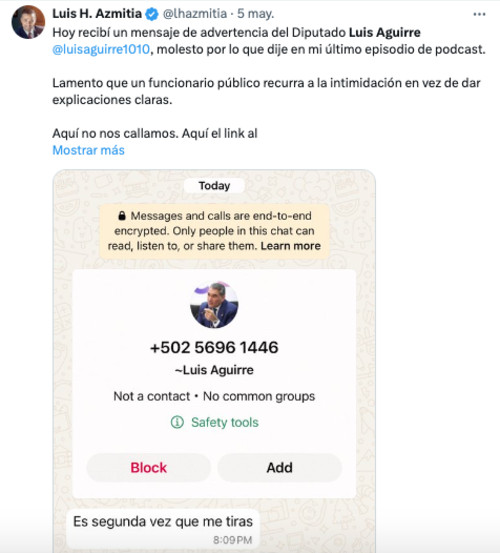Open Luis H. Azmitia's profile avatar
Viewport: 500px width, 553px height.
28,22
